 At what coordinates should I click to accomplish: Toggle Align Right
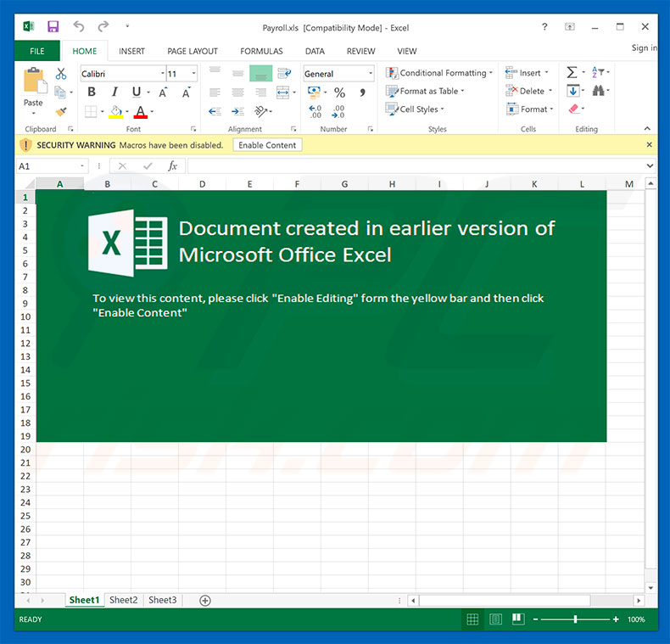pyautogui.click(x=260, y=92)
